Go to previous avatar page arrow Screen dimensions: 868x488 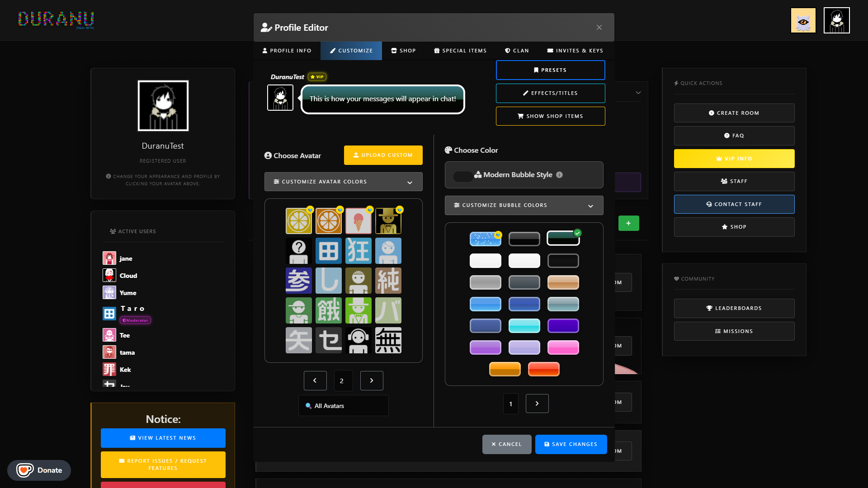315,380
